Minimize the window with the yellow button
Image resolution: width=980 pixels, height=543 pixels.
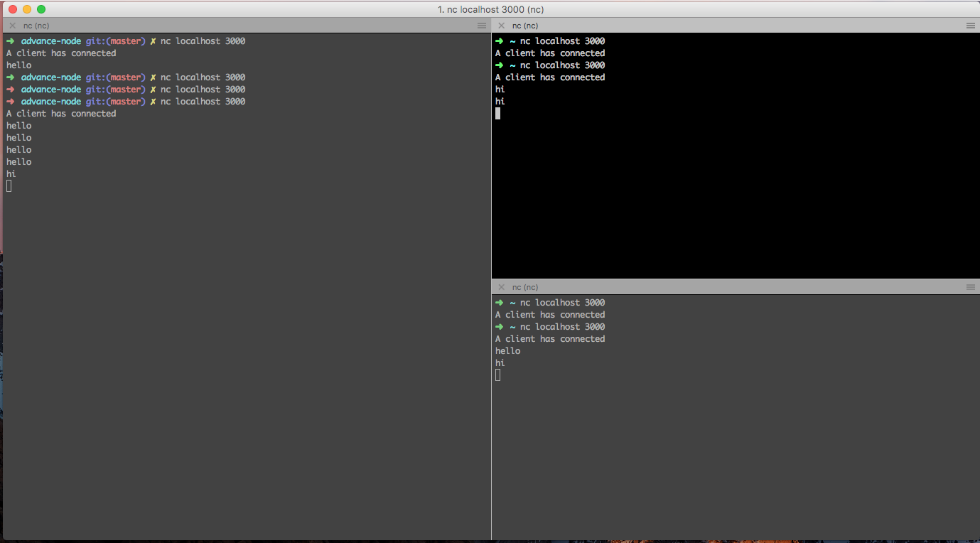point(27,9)
